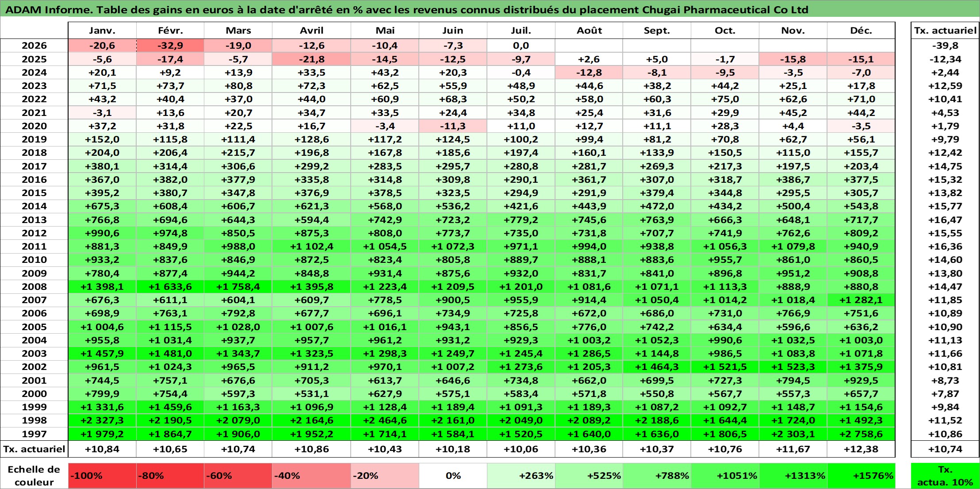Viewport: 980px width, 489px height.
Task: Select the +1 459,6 cell for Févr. 1999
Action: (170, 407)
